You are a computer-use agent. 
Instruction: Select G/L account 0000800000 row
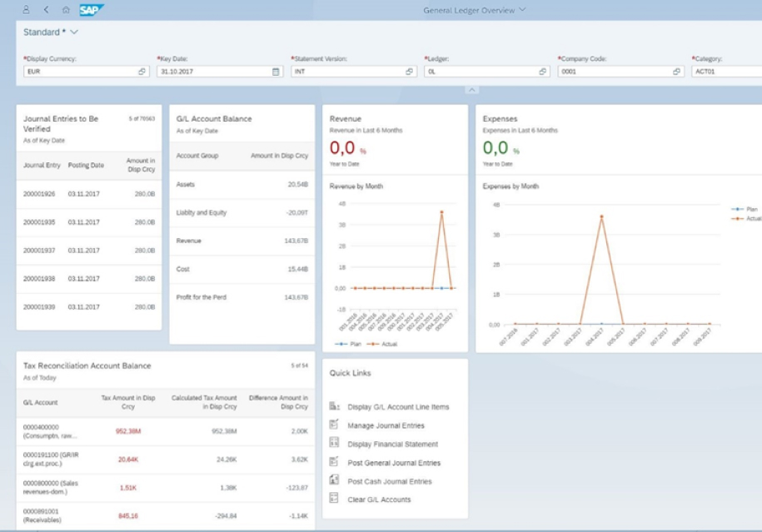pyautogui.click(x=166, y=488)
